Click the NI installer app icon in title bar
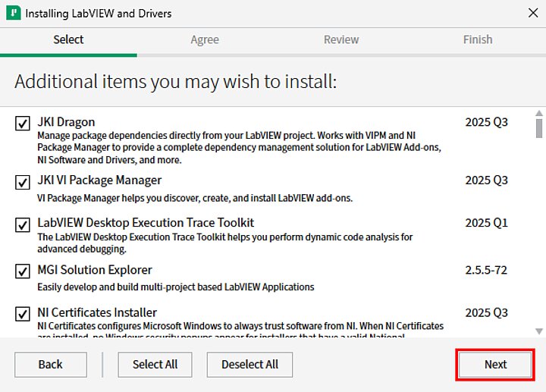Viewport: 546px width, 392px height. pyautogui.click(x=14, y=13)
